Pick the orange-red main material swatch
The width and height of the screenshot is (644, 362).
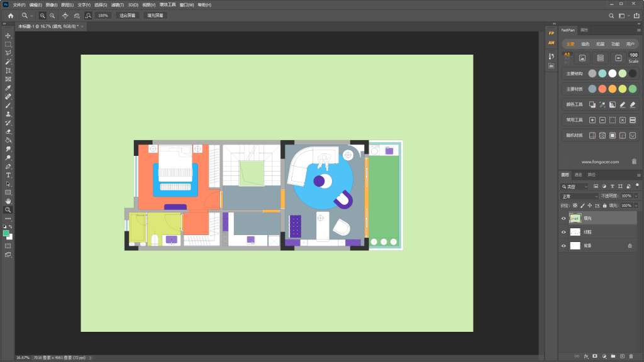(x=602, y=89)
